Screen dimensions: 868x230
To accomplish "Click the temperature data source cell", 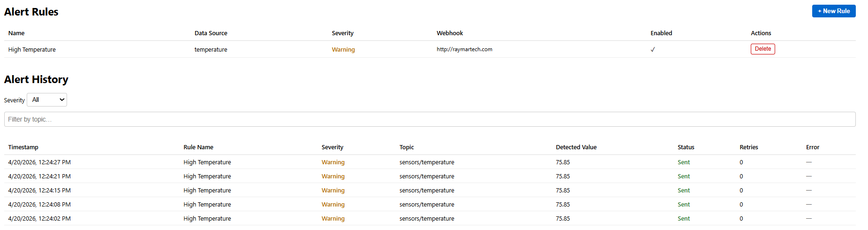I will (211, 50).
